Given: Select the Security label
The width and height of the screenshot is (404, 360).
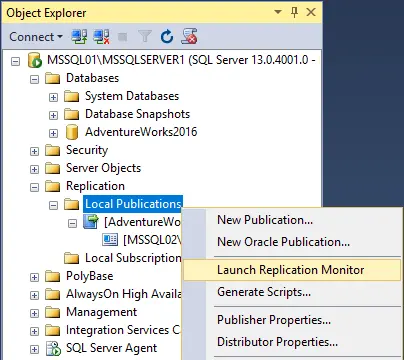Looking at the screenshot, I should click(x=87, y=150).
